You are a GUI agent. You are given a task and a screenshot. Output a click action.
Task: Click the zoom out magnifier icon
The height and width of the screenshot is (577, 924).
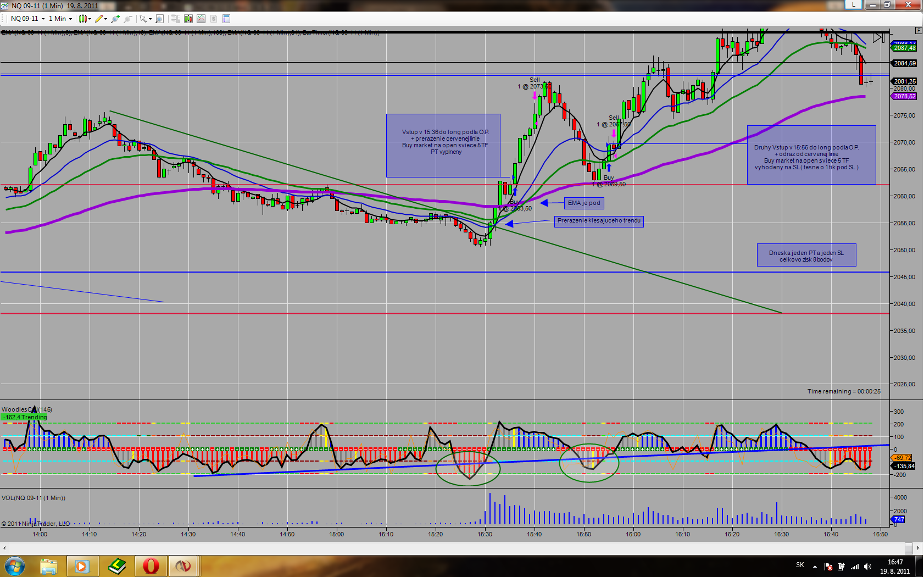127,19
